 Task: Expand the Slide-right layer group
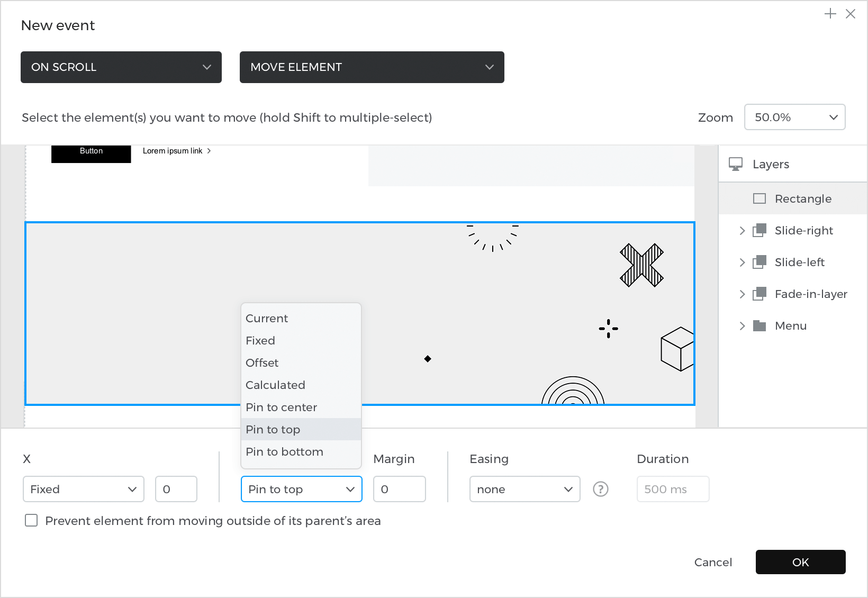click(x=742, y=230)
